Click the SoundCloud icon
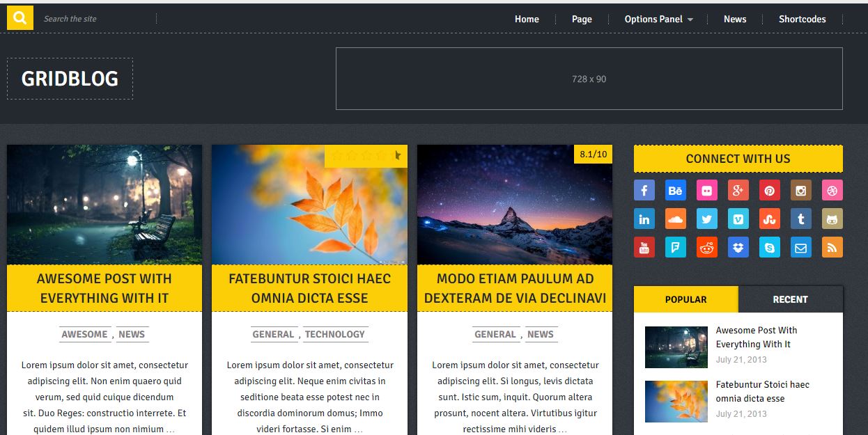Screen dimensions: 868x435 point(675,219)
